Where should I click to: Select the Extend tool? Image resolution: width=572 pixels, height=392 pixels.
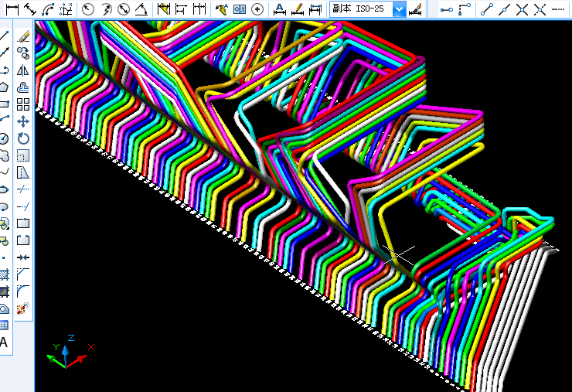coord(23,206)
